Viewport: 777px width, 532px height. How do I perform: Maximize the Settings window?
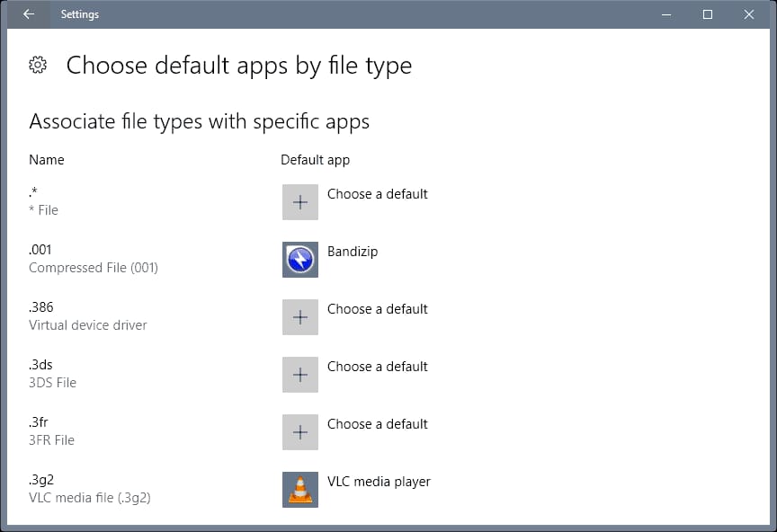click(x=708, y=14)
